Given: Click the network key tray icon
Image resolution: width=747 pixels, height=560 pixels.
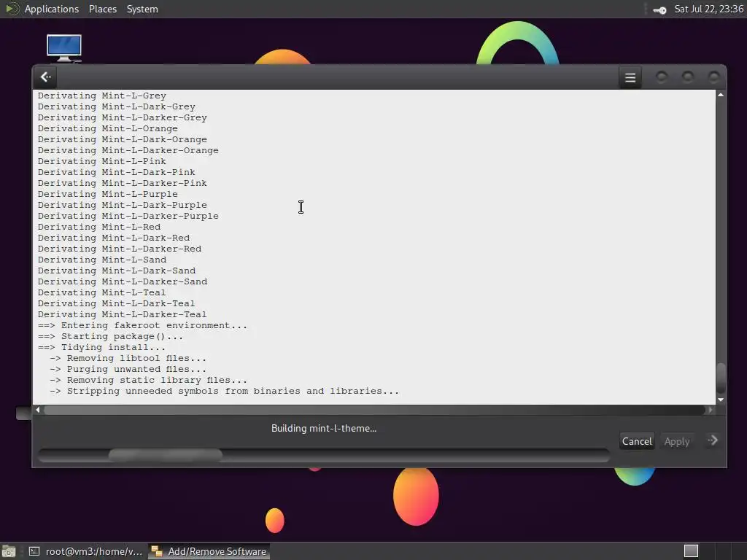Looking at the screenshot, I should [659, 10].
